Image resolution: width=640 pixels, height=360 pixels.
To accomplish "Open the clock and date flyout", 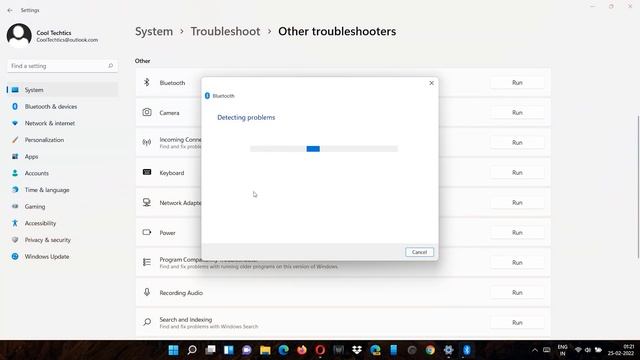I will coord(621,350).
